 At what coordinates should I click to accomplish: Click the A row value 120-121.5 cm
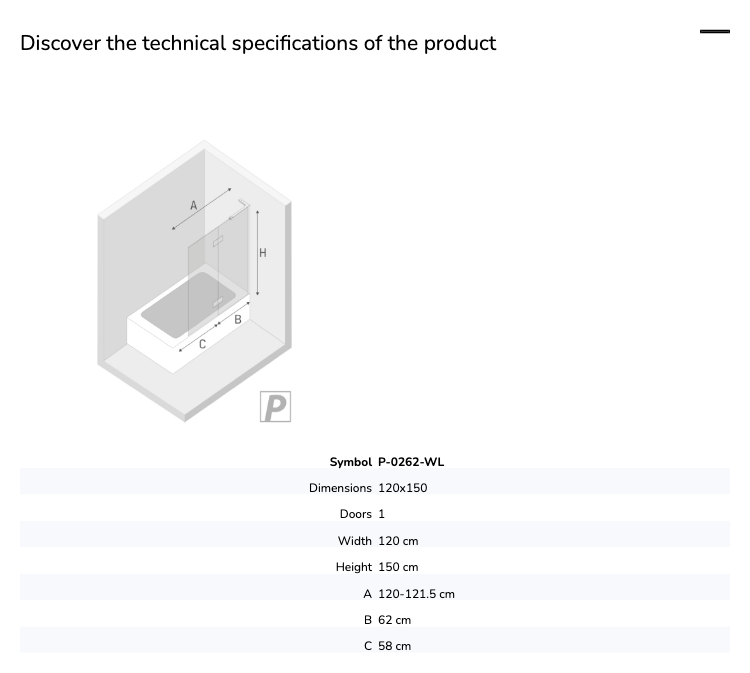click(x=416, y=594)
